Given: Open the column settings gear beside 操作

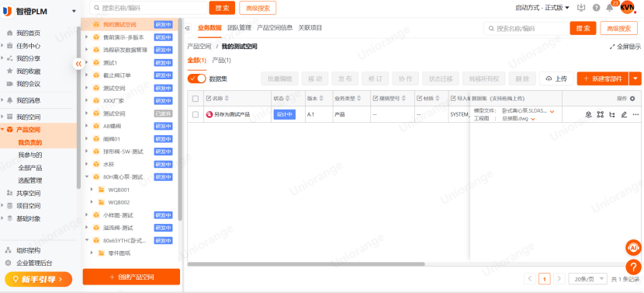Looking at the screenshot, I should point(632,99).
